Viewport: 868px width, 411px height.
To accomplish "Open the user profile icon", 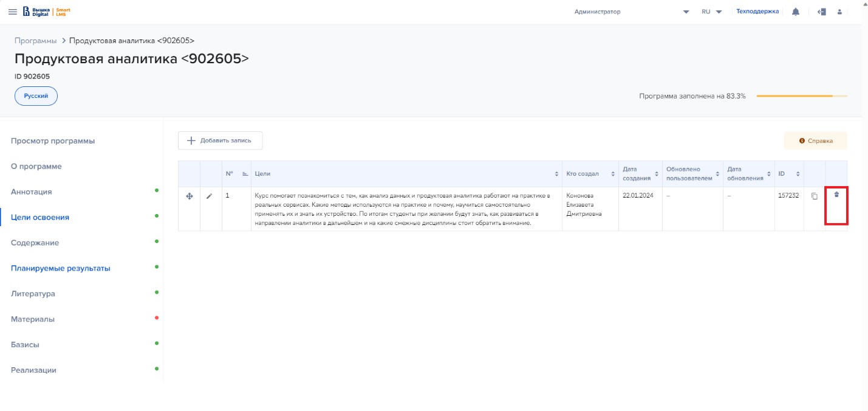I will (840, 12).
